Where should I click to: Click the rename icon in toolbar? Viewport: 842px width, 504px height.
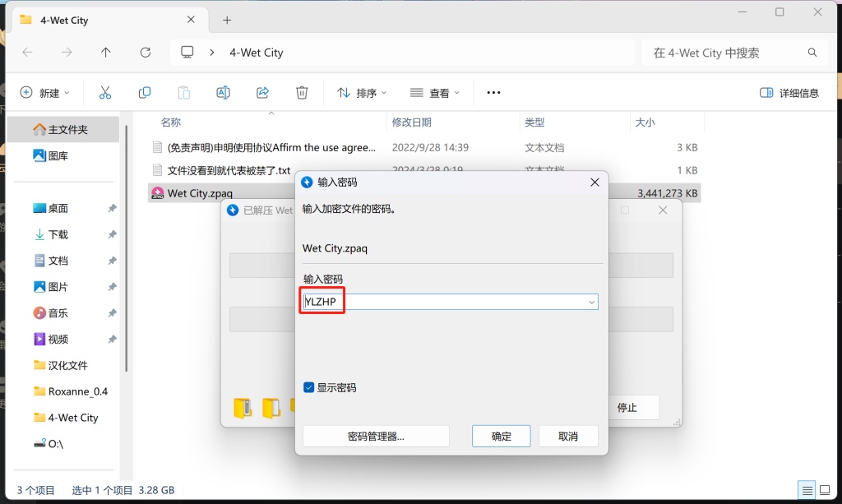pyautogui.click(x=223, y=93)
